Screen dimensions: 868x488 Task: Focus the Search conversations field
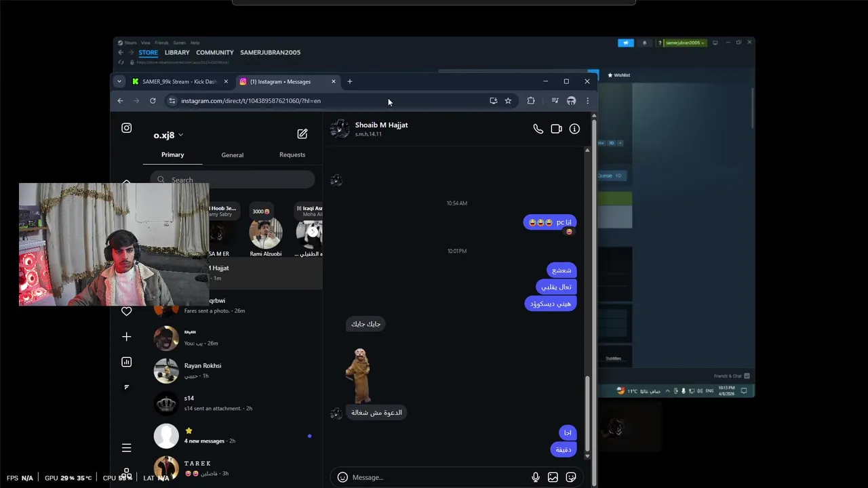[233, 180]
